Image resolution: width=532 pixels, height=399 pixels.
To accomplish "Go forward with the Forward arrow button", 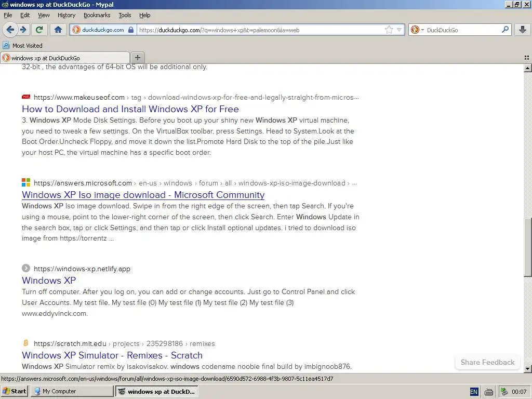I will click(23, 30).
